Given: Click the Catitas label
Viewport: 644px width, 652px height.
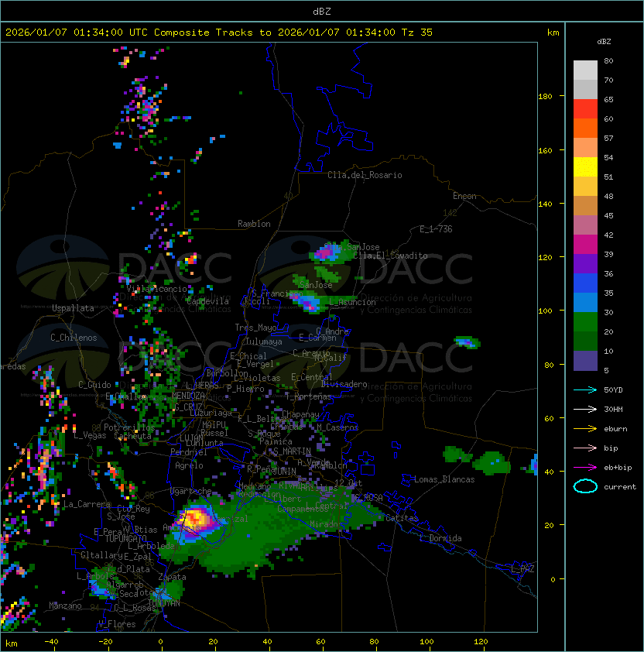Looking at the screenshot, I should pyautogui.click(x=402, y=518).
